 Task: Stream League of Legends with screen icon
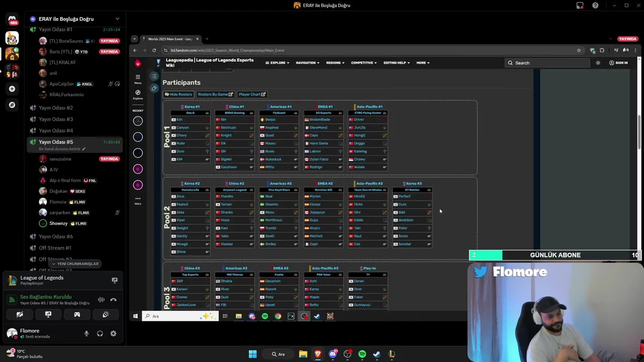pyautogui.click(x=114, y=280)
